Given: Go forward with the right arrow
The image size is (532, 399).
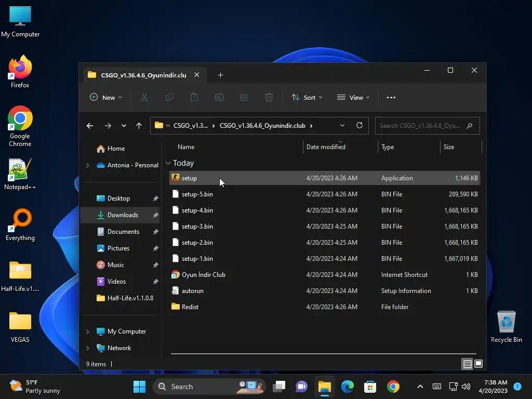Looking at the screenshot, I should pos(108,126).
